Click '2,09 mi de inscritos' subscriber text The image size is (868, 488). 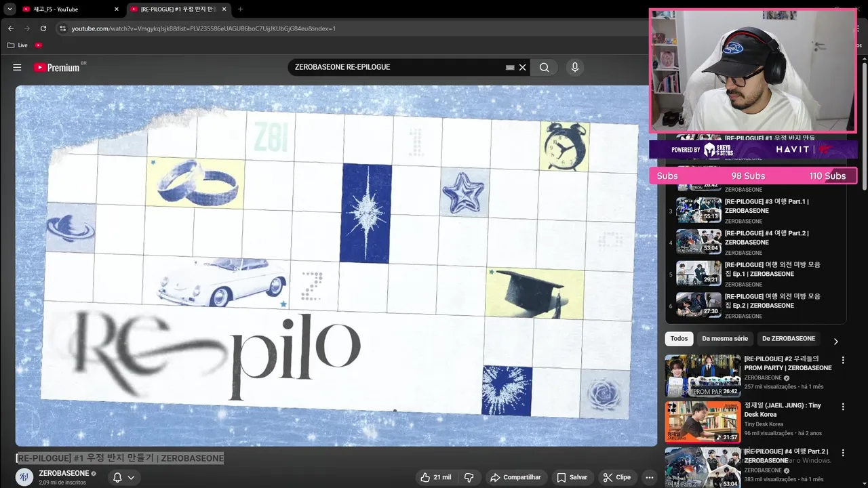pyautogui.click(x=62, y=483)
